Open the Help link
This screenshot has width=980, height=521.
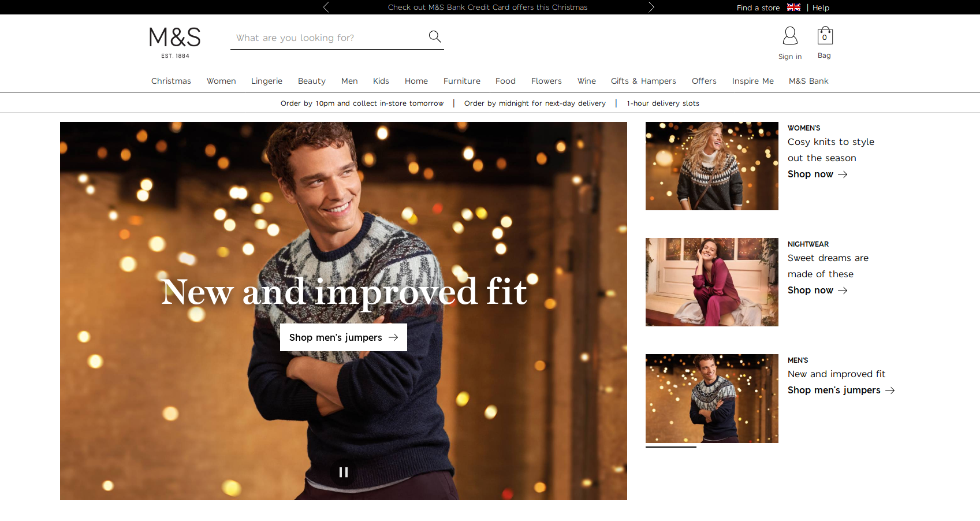tap(821, 8)
